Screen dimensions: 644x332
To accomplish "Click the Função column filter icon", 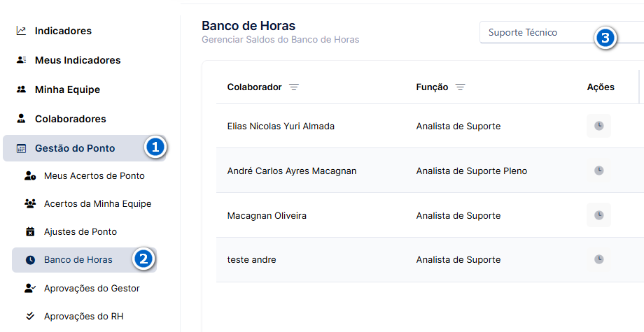I will coord(460,87).
